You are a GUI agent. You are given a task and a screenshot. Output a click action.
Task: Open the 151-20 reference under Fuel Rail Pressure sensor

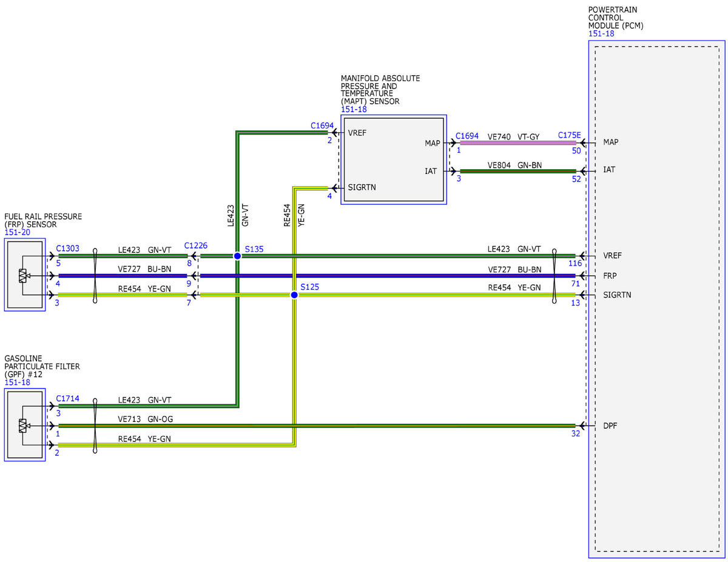(x=17, y=232)
